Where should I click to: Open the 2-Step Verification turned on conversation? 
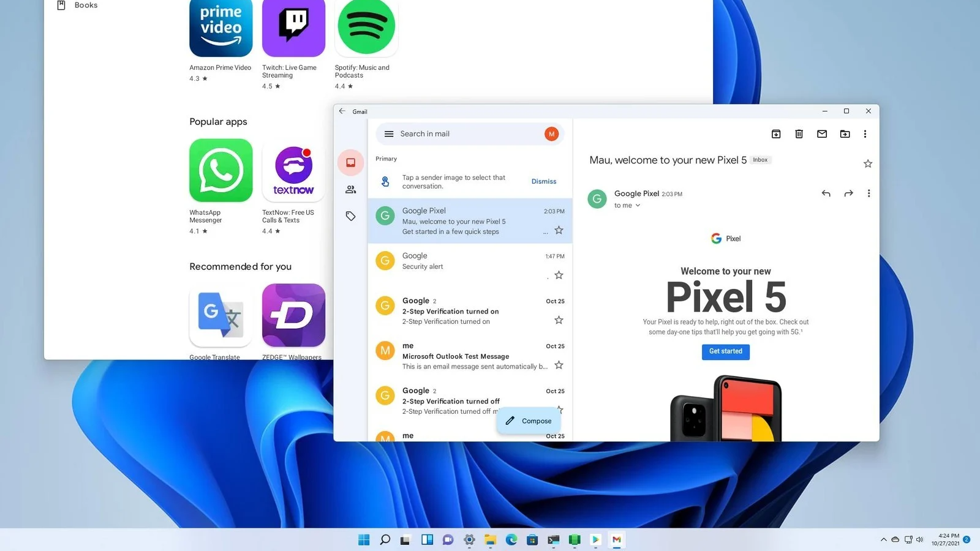point(470,311)
